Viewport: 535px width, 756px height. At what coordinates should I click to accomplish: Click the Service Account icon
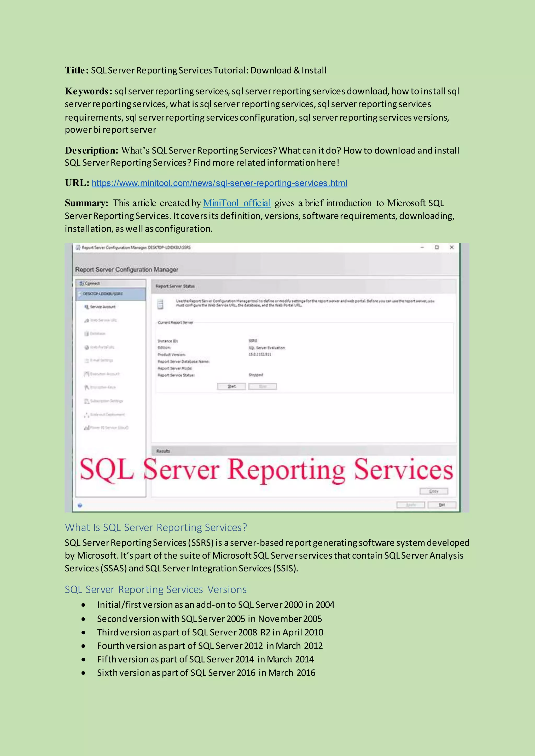coord(87,307)
